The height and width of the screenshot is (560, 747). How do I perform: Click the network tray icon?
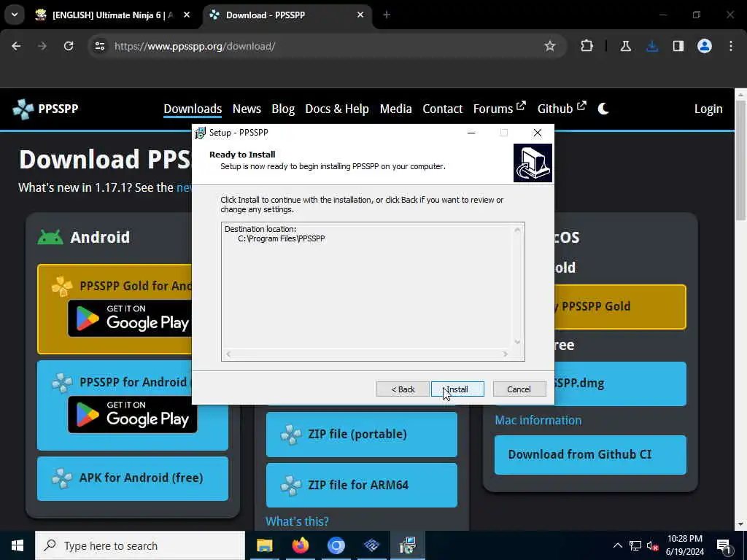[635, 545]
